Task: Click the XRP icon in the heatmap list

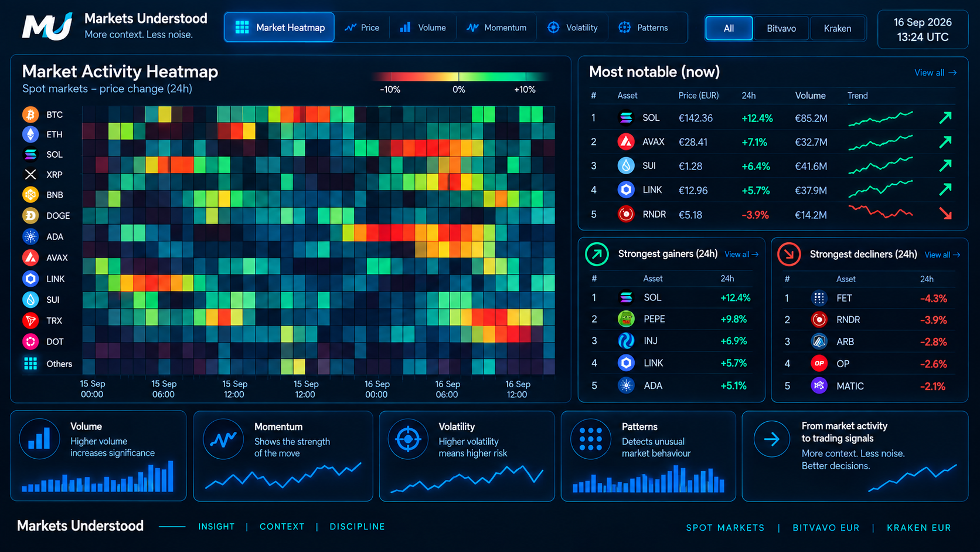Action: [30, 174]
